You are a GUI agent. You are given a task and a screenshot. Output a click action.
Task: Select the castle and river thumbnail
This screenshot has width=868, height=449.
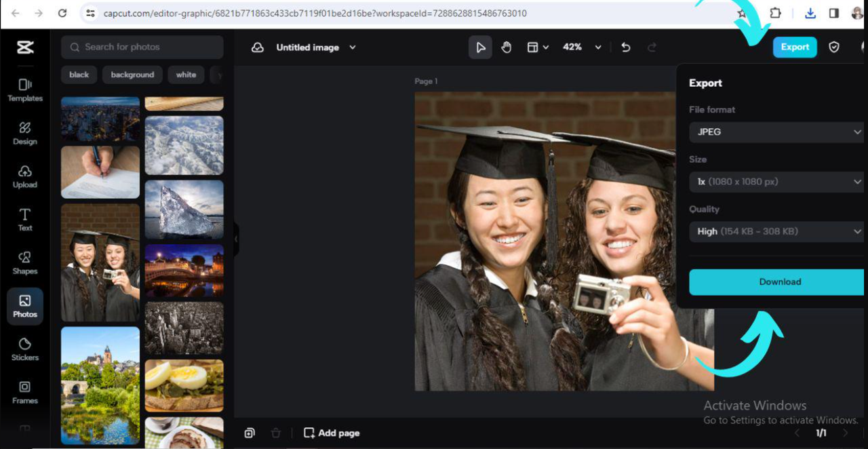pos(100,385)
